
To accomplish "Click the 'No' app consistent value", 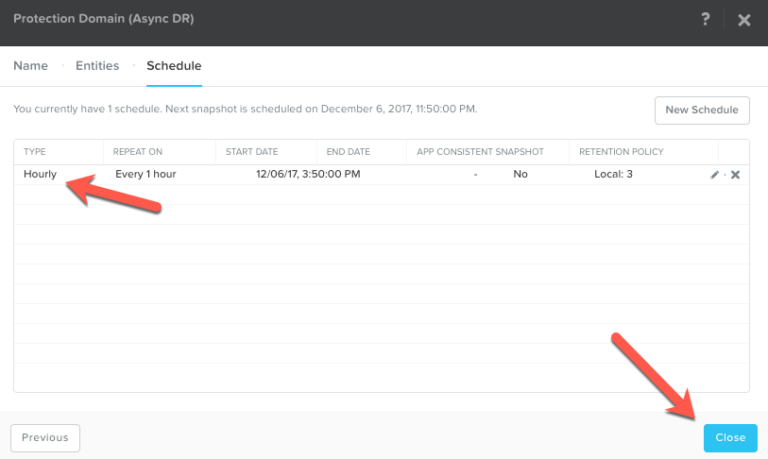I will point(520,174).
